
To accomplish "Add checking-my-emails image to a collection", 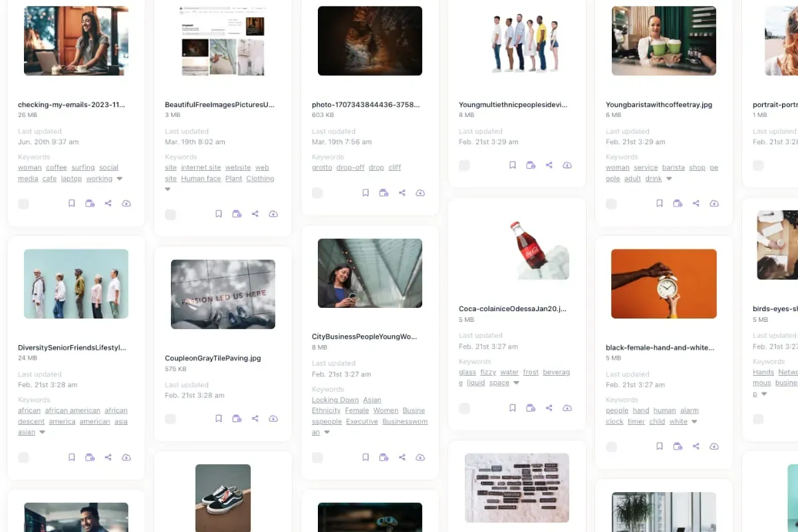I will [90, 203].
